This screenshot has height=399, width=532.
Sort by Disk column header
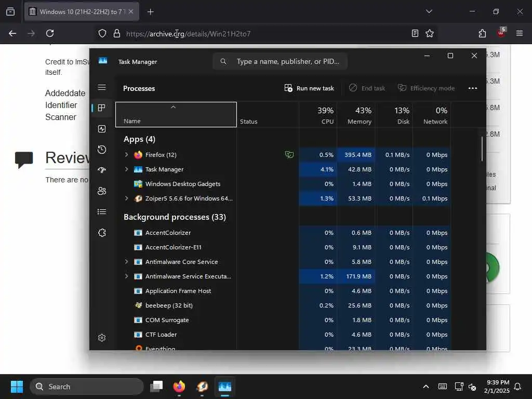[394, 115]
